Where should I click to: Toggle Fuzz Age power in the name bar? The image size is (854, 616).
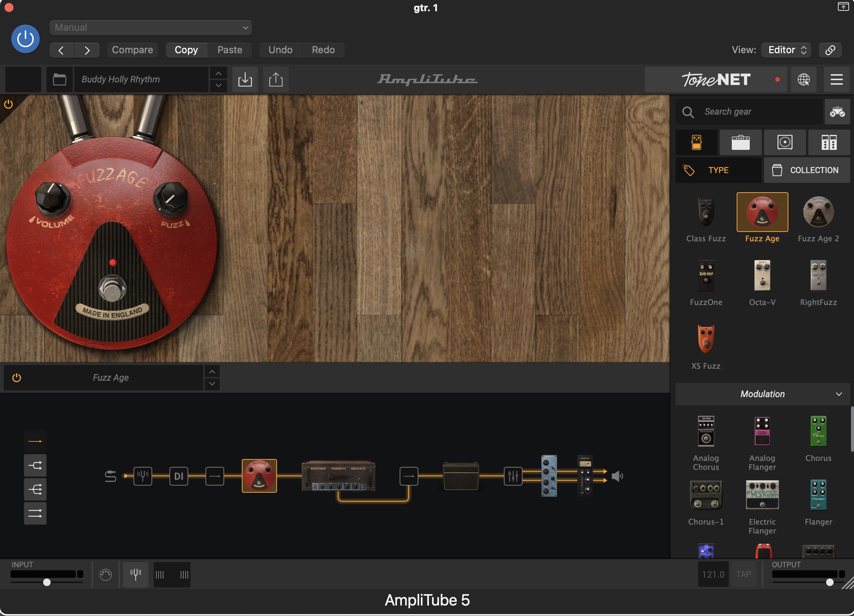tap(16, 377)
